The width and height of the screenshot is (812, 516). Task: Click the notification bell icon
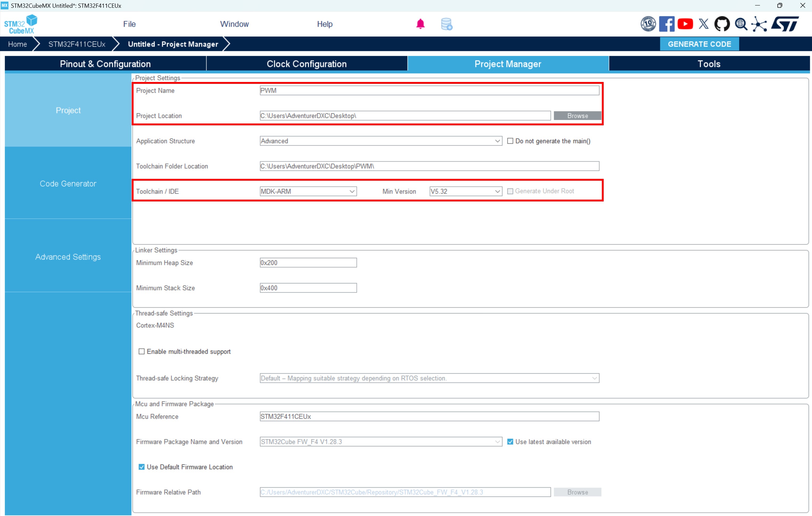[x=420, y=24]
